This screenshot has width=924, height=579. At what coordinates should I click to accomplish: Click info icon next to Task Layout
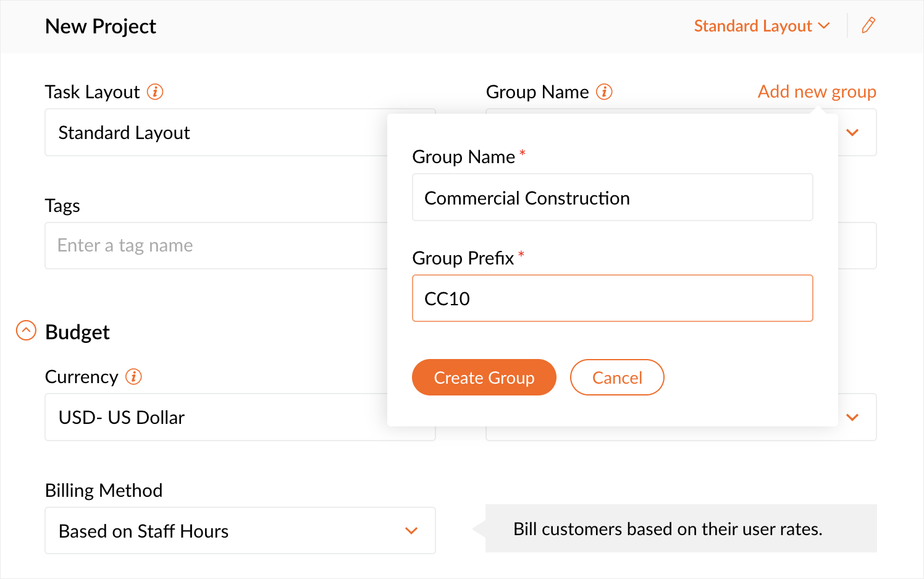click(155, 92)
